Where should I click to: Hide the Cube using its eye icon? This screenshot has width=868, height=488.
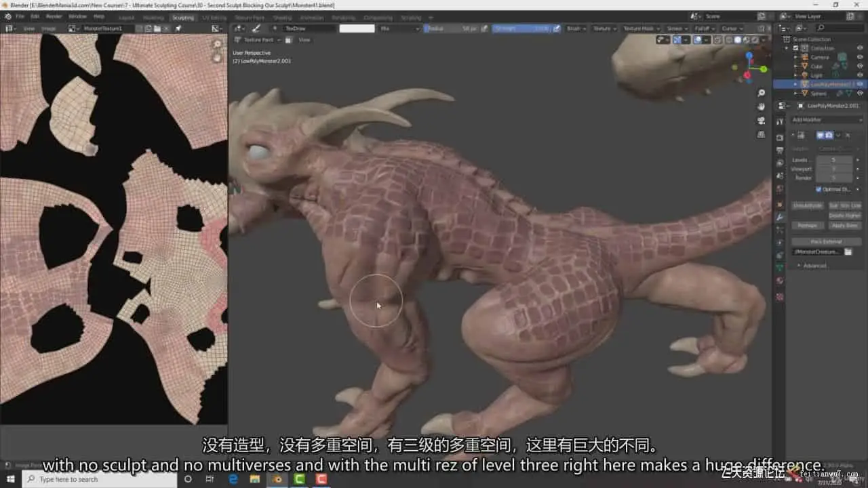tap(859, 66)
